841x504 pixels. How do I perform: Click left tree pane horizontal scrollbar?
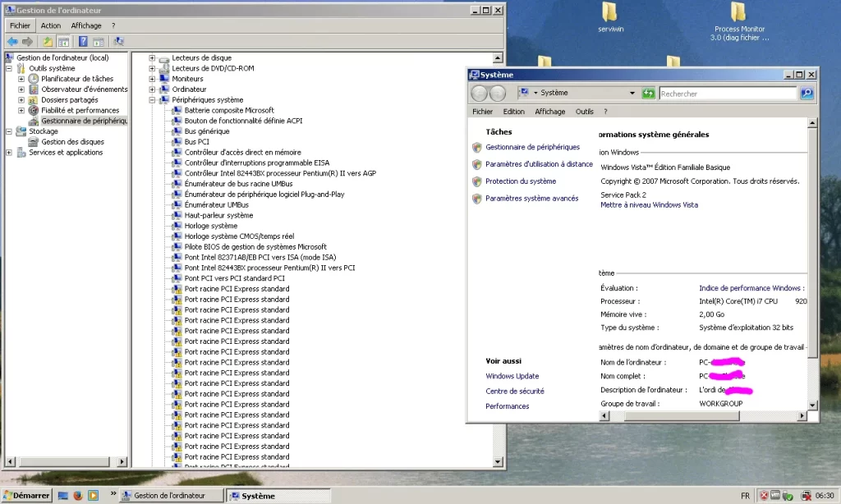(x=66, y=461)
